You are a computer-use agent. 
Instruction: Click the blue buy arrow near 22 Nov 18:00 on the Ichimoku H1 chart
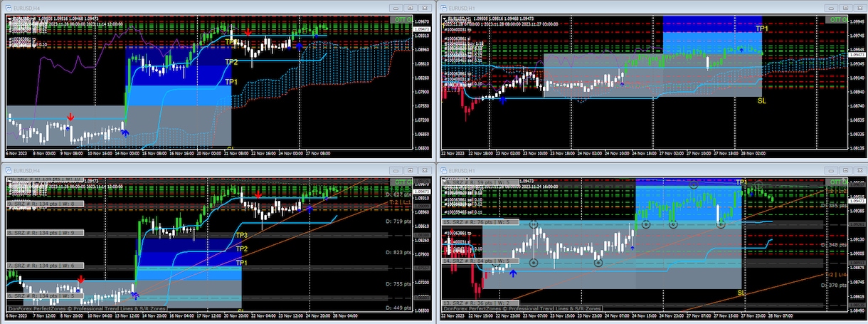coord(503,101)
